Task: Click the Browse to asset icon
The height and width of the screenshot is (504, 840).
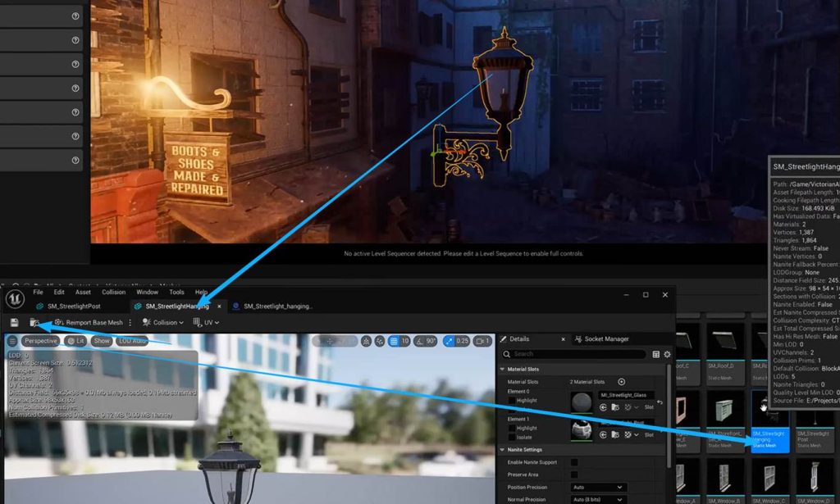Action: click(34, 323)
